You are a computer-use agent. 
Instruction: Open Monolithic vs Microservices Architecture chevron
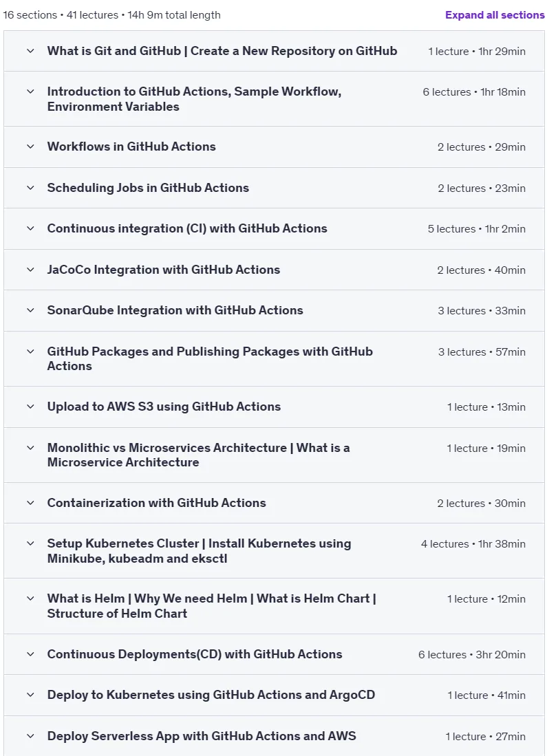point(30,447)
